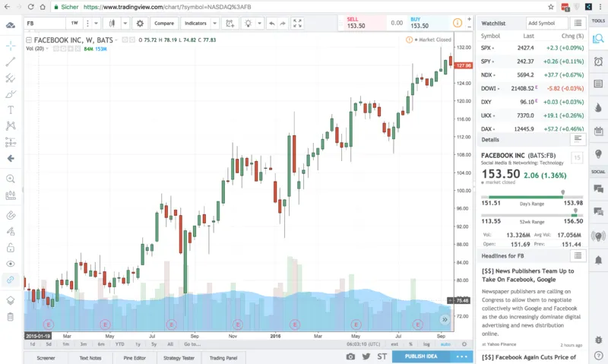Open chart properties gear
This screenshot has width=608, height=364.
click(140, 24)
